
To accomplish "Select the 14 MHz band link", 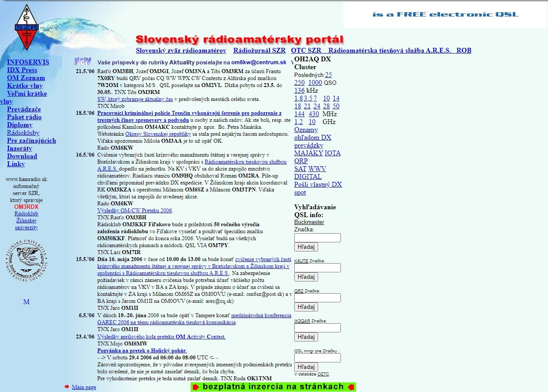I will pos(336,98).
